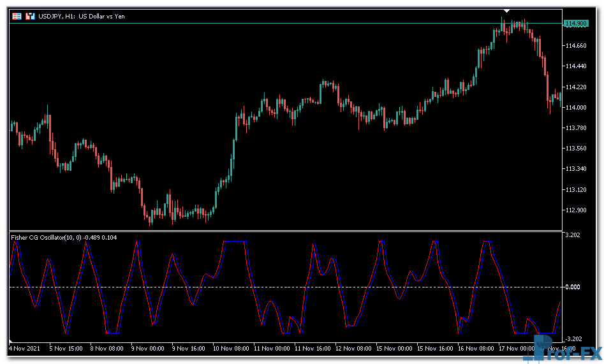604x364 pixels.
Task: Click the 3.202 oscillator scale maximum
Action: [x=573, y=235]
